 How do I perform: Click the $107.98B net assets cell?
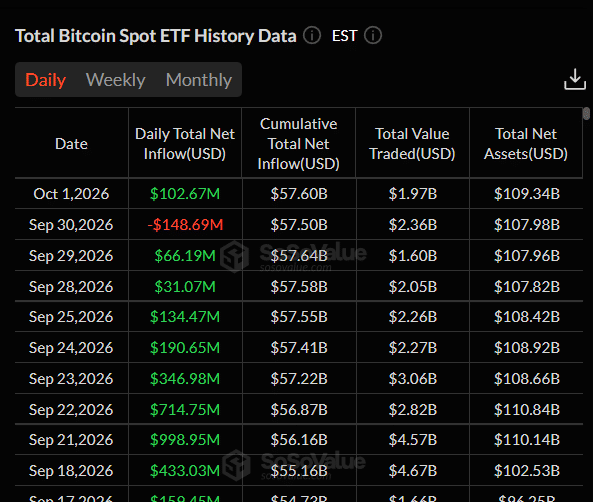[x=527, y=225]
